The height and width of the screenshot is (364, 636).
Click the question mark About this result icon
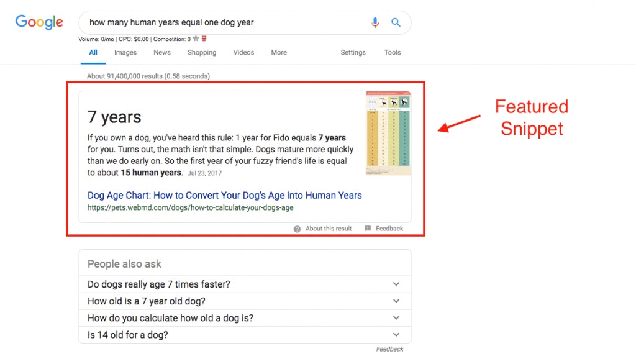(x=298, y=229)
